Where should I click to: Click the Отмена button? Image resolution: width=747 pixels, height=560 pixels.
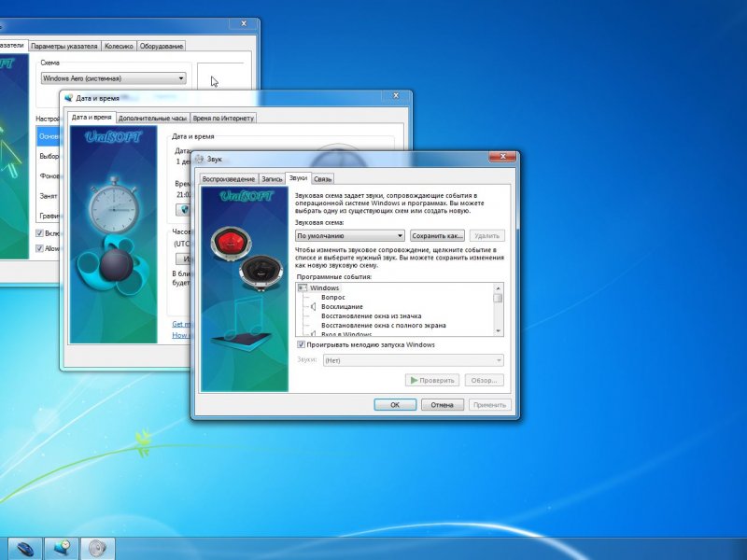click(x=442, y=405)
